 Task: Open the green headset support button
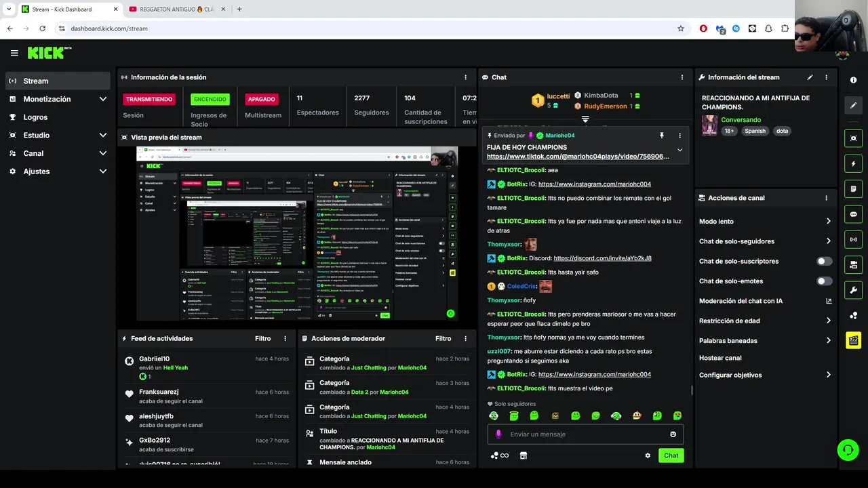coord(847,449)
